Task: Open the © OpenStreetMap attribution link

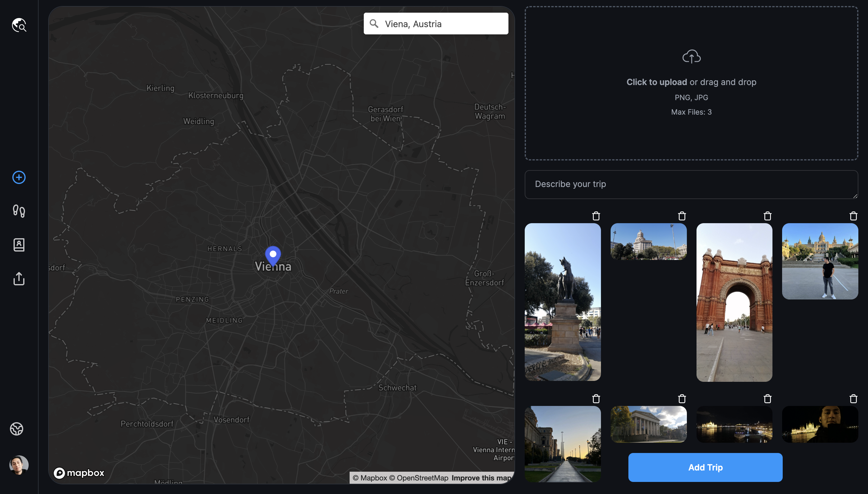Action: point(419,478)
